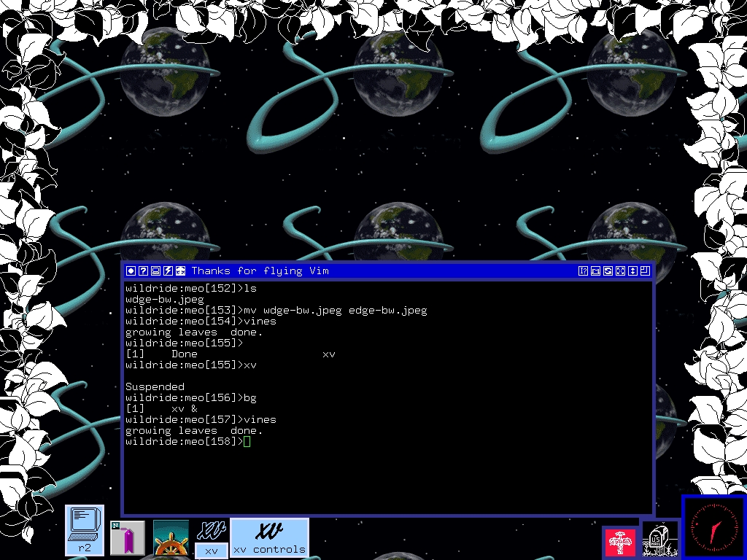The height and width of the screenshot is (560, 747).
Task: Click the '[1] Done xv' job line
Action: click(230, 354)
